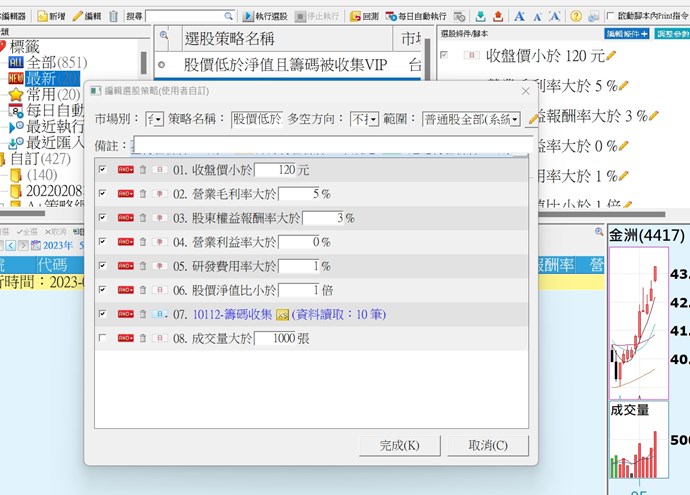Click the trash icon for condition 08 成交量大於

click(x=143, y=339)
